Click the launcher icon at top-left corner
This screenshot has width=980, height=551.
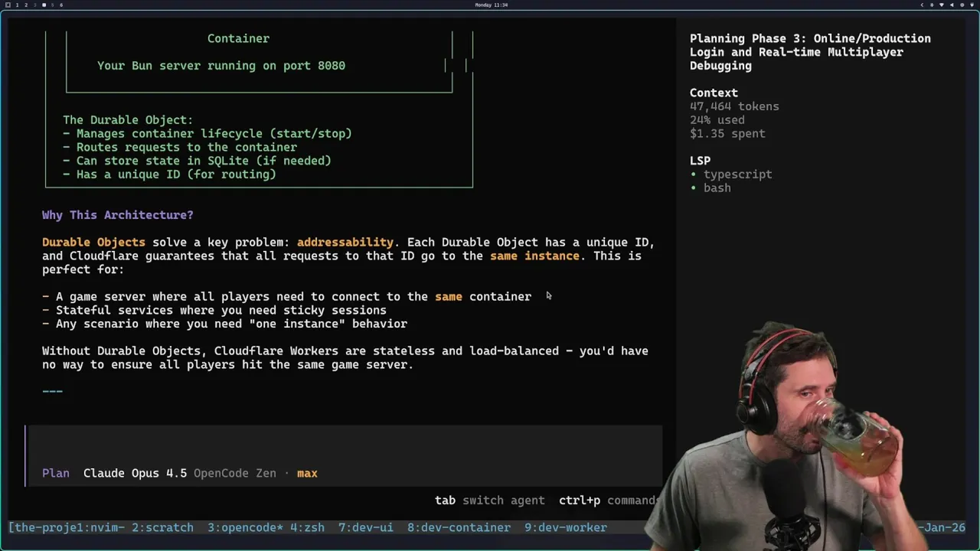click(8, 5)
